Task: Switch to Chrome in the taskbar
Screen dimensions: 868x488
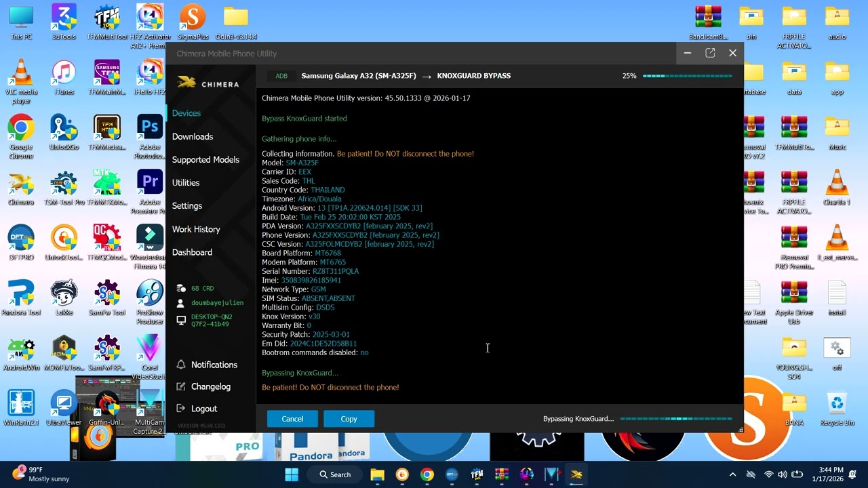Action: click(x=427, y=474)
